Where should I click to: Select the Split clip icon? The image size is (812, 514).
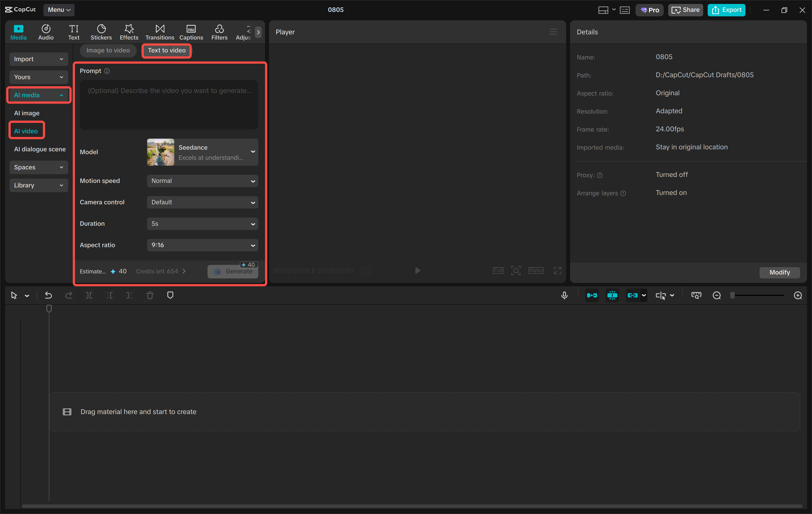(89, 295)
